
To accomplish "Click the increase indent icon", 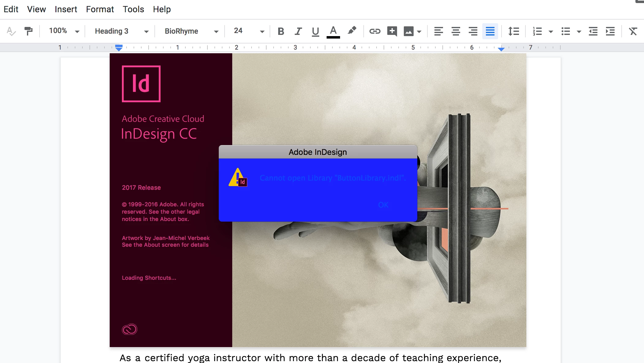I will point(610,31).
